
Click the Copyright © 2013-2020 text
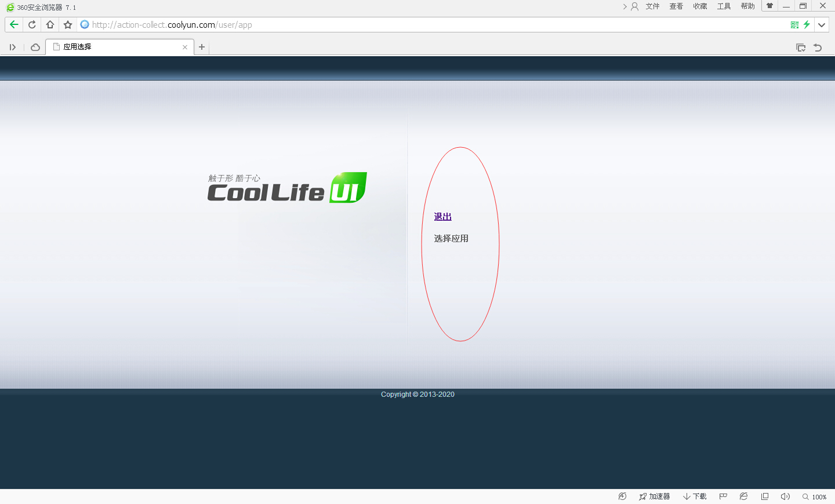coord(418,395)
